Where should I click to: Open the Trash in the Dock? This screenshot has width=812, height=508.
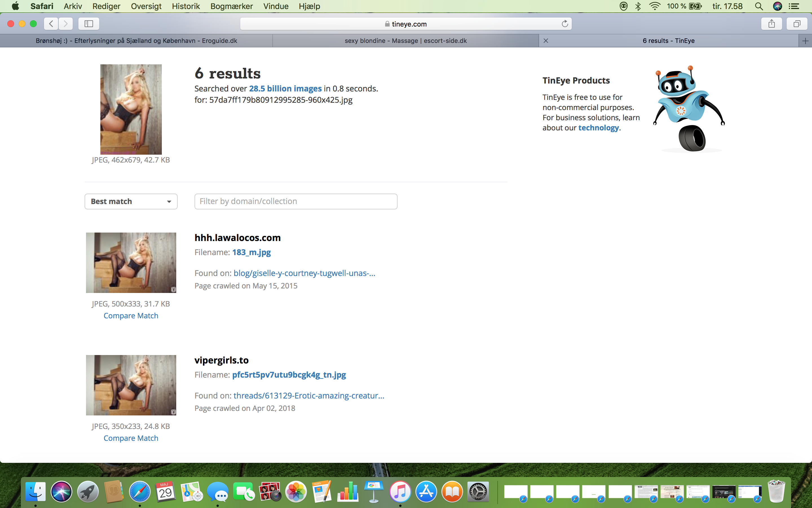(x=776, y=491)
